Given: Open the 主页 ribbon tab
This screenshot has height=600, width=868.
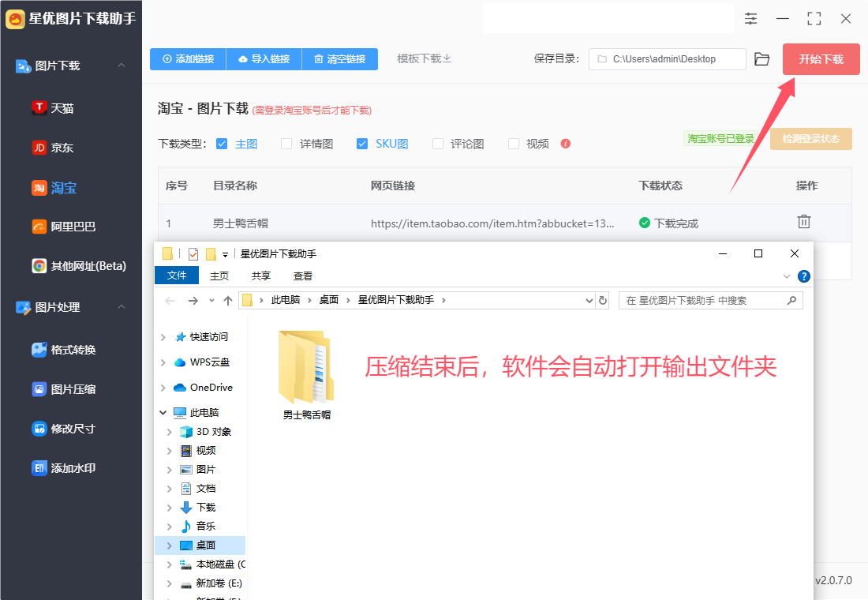Looking at the screenshot, I should 219,276.
